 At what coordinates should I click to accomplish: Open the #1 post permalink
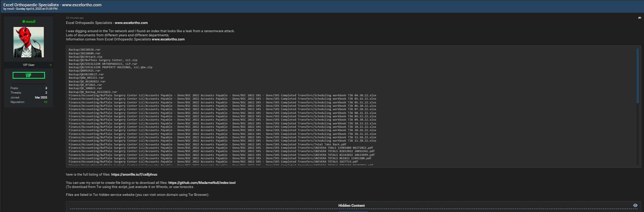click(x=639, y=18)
